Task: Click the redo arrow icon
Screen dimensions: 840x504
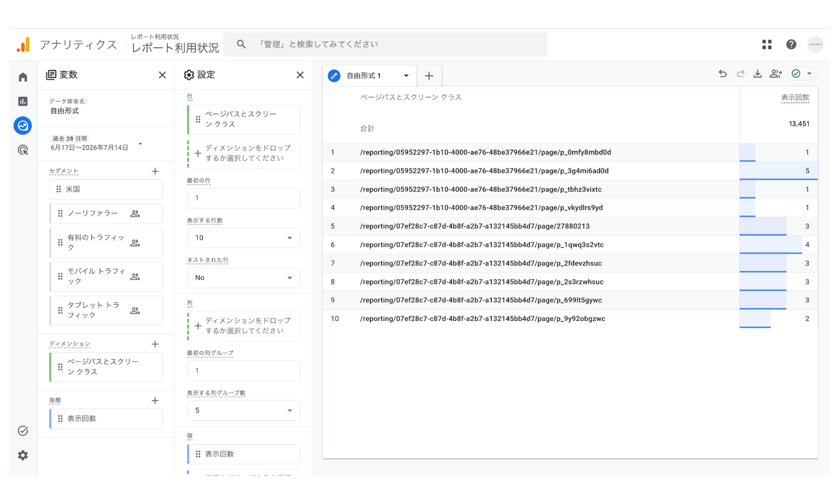Action: pyautogui.click(x=740, y=74)
